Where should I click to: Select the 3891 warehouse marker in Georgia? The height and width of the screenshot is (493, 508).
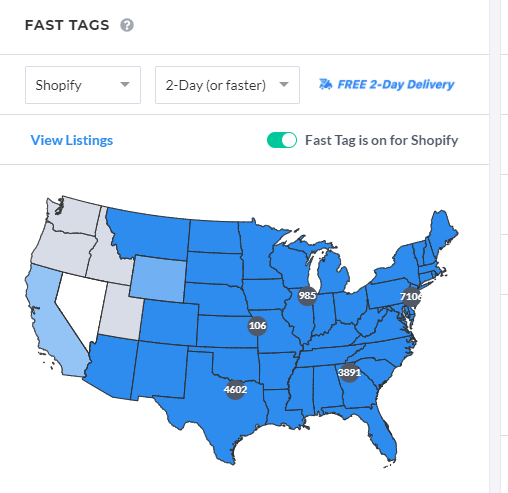click(x=349, y=372)
